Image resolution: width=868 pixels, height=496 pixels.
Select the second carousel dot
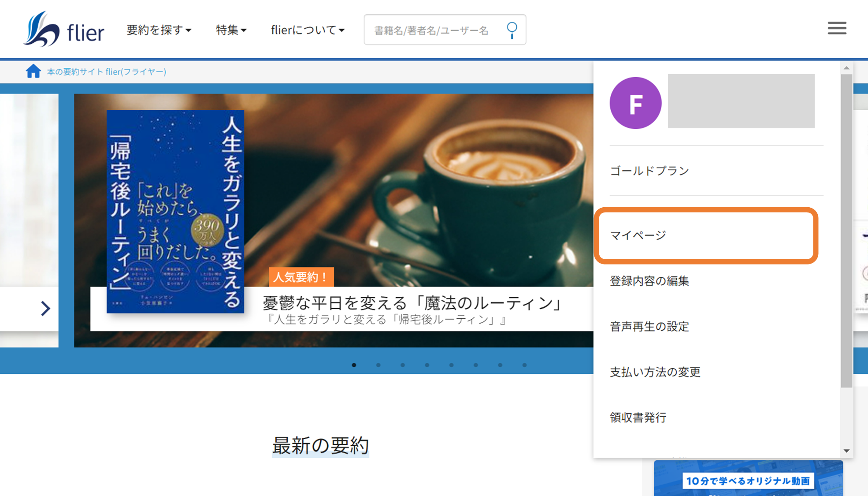pyautogui.click(x=378, y=365)
